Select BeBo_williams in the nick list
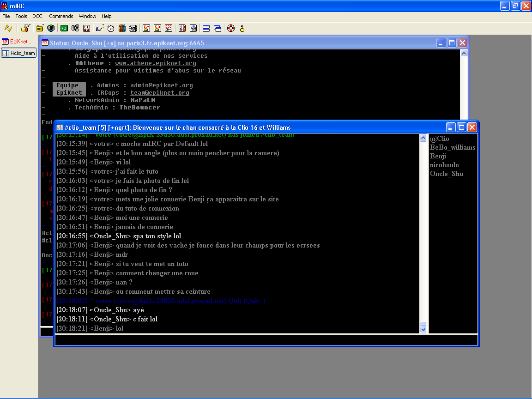532x399 pixels. pos(453,147)
